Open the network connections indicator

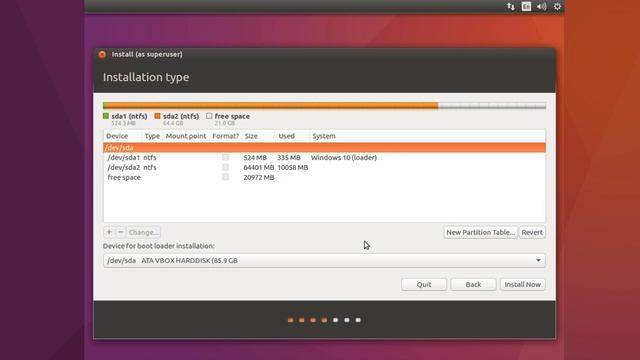(x=511, y=7)
